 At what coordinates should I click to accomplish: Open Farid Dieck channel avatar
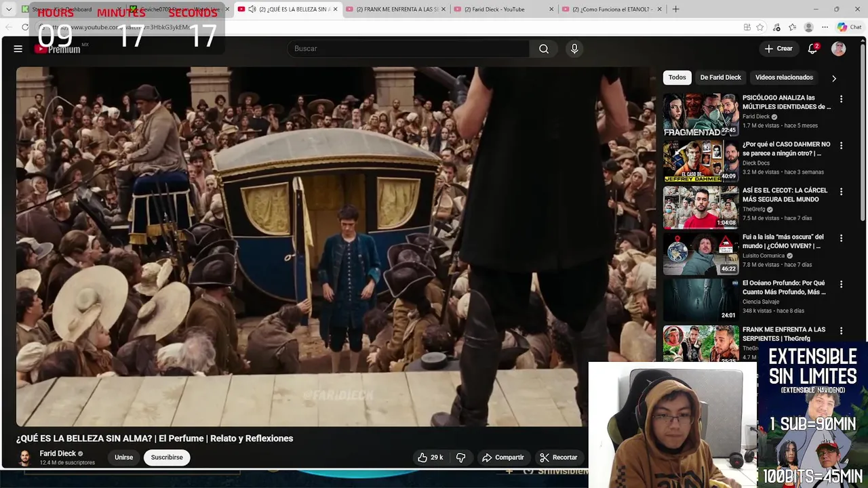(x=24, y=457)
